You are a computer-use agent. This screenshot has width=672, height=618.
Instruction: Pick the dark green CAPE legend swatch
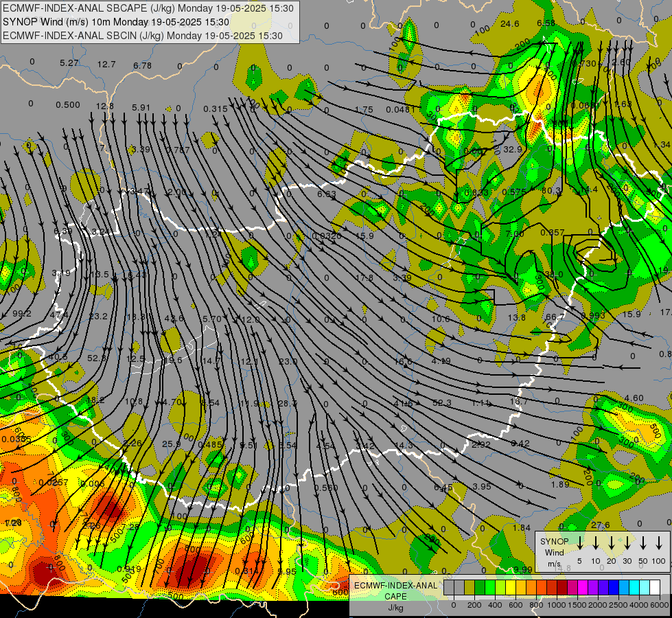tap(480, 587)
